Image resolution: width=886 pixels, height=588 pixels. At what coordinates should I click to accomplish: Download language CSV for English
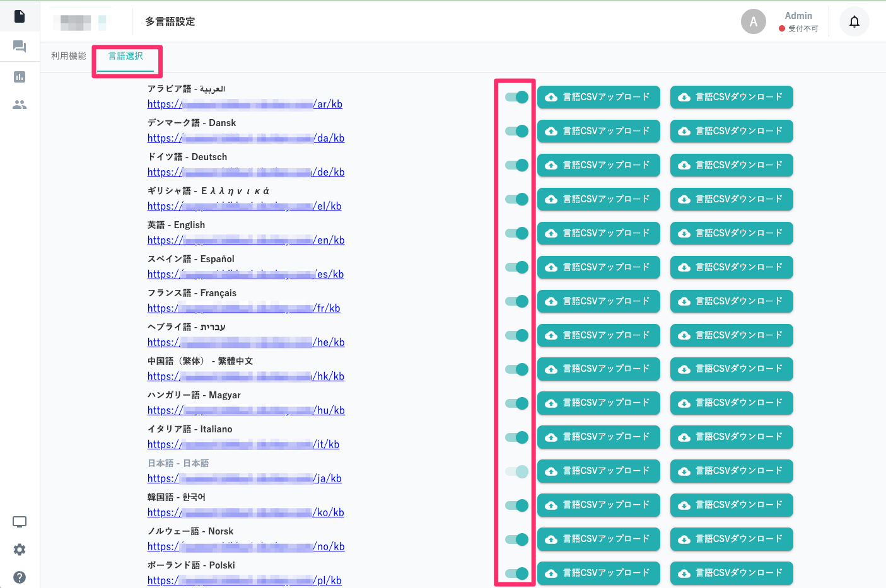[x=732, y=233]
